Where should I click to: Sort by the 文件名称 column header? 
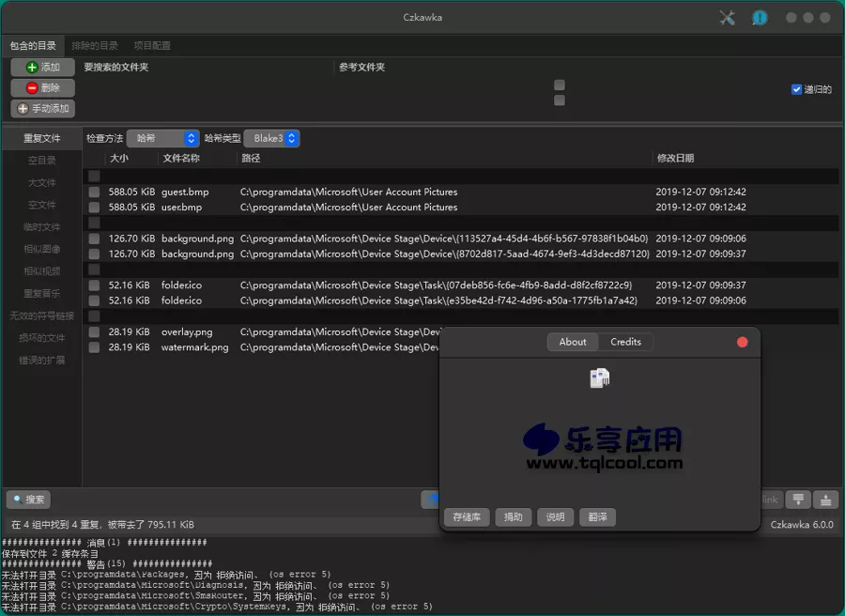(x=181, y=159)
